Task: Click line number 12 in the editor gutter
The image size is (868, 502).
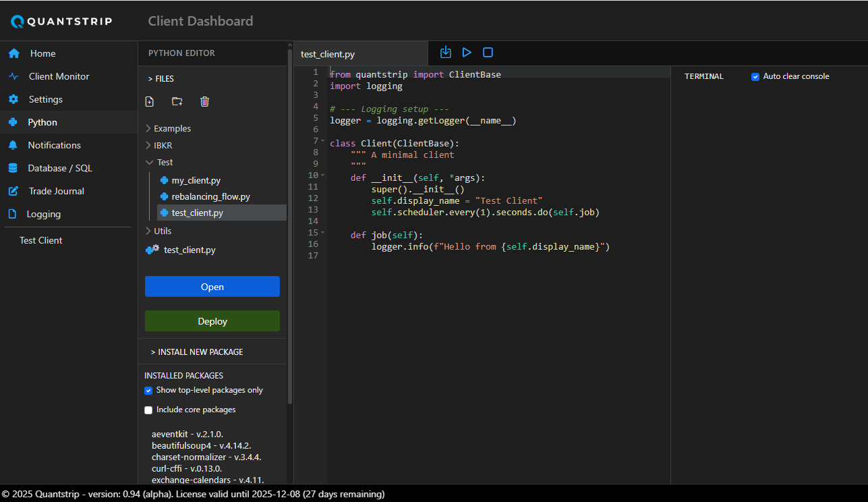Action: click(313, 198)
